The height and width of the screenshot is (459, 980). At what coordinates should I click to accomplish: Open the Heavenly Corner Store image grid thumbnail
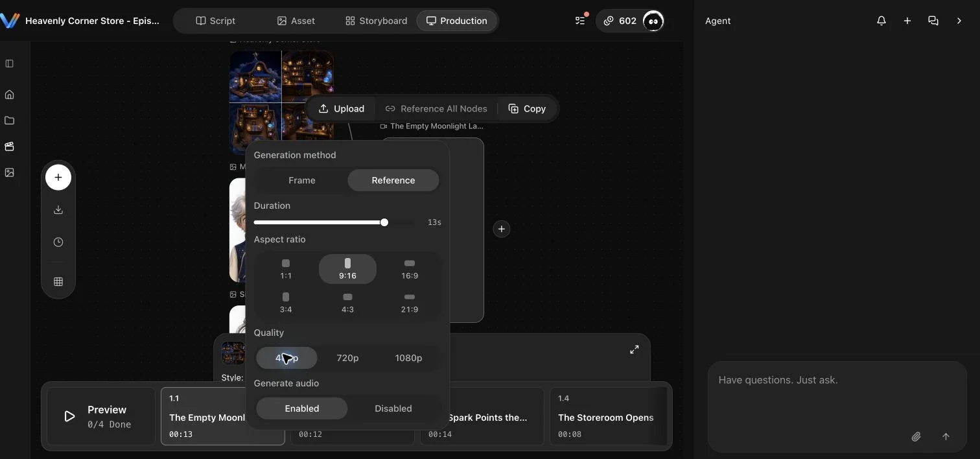(282, 102)
